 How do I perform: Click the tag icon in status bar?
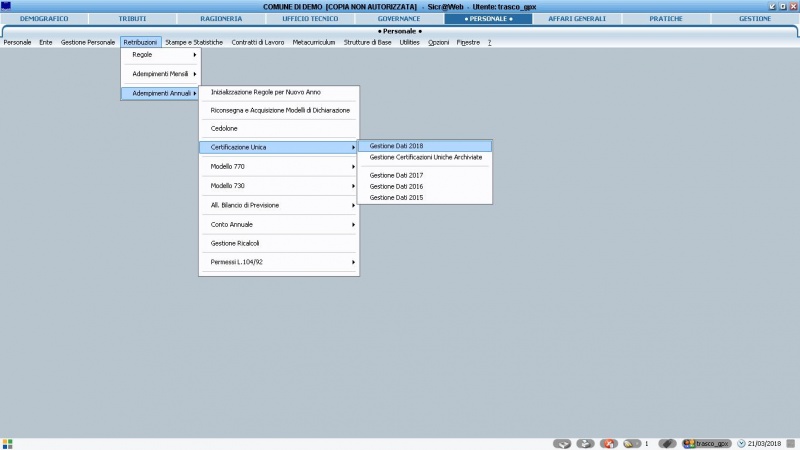(667, 444)
